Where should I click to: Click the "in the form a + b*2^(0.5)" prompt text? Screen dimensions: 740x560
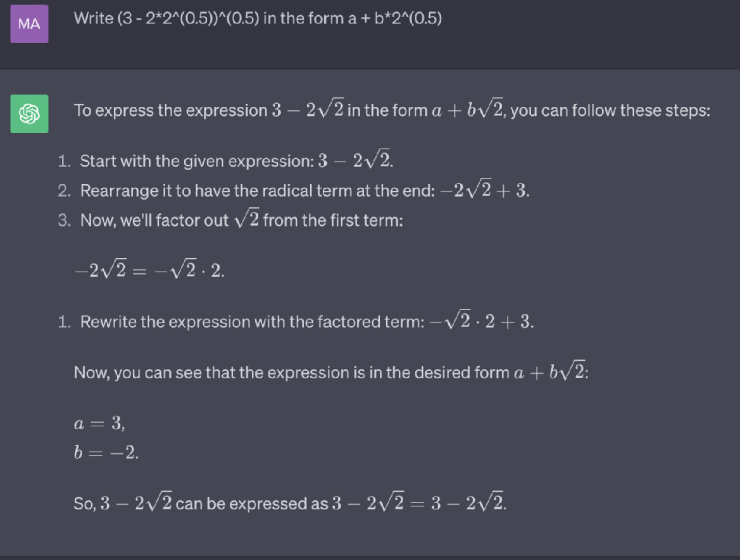pos(353,18)
